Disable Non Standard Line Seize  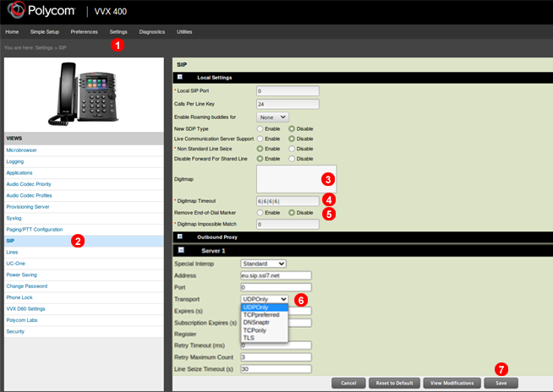(292, 149)
